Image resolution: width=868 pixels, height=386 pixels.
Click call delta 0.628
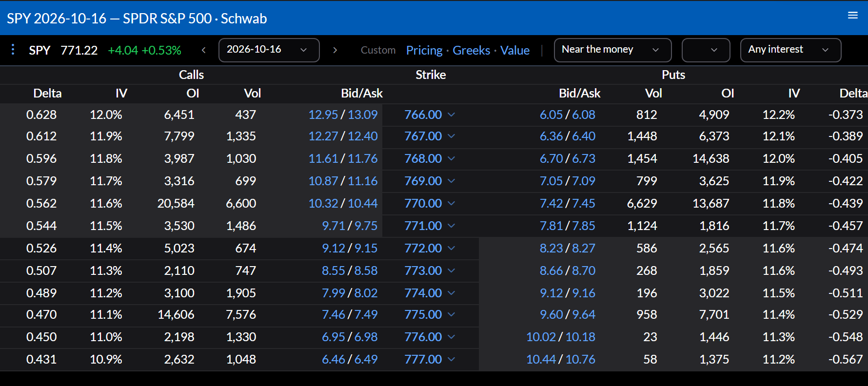point(41,115)
